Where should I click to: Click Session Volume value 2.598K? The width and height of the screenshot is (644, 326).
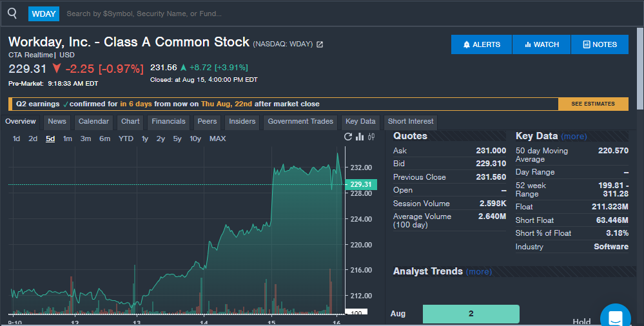coord(493,203)
